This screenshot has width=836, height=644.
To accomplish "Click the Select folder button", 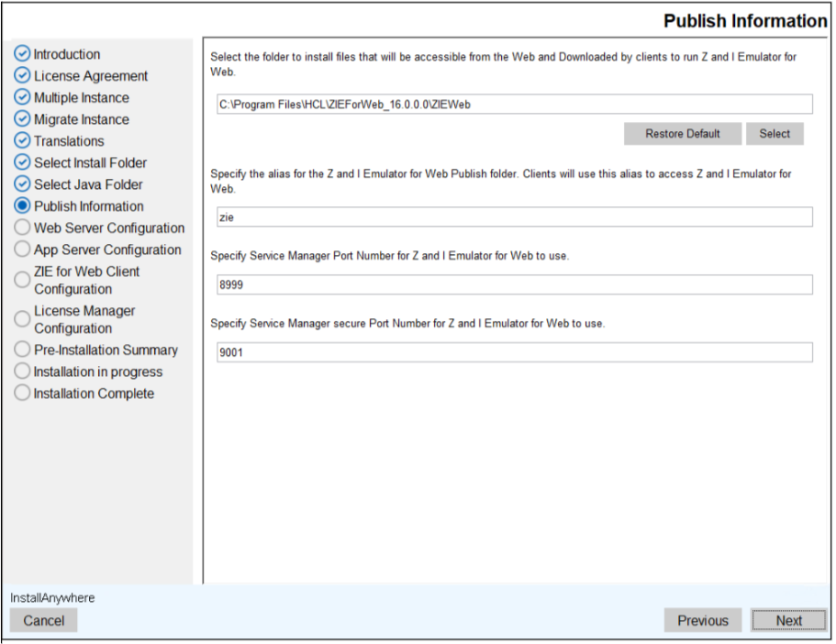I will click(775, 134).
